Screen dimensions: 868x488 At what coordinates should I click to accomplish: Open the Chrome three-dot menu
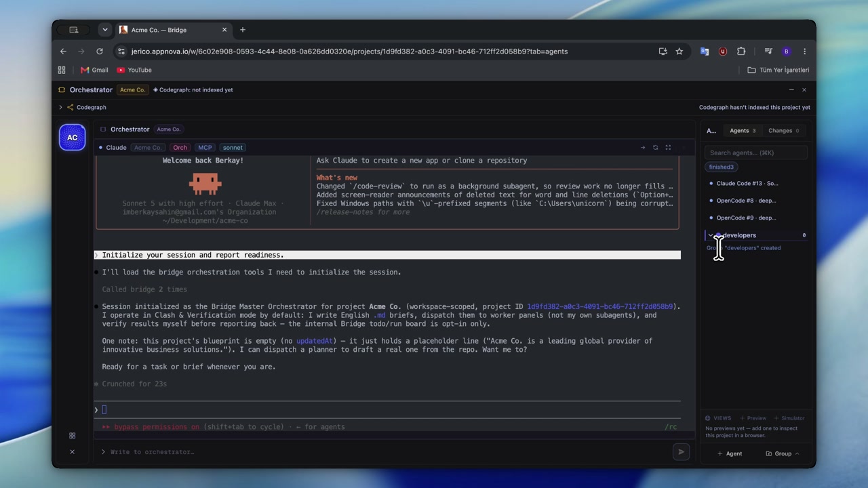[x=804, y=51]
